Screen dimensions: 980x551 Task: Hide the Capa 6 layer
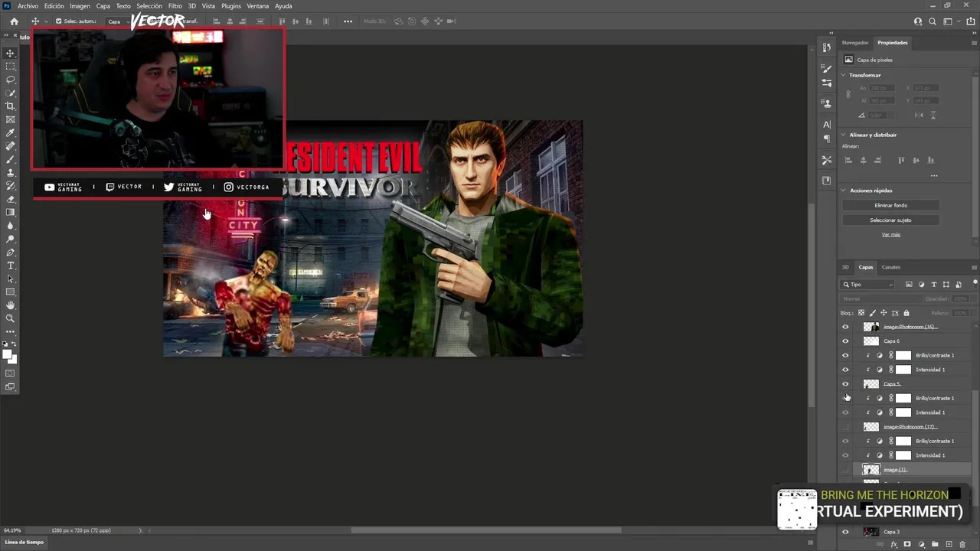pyautogui.click(x=845, y=341)
